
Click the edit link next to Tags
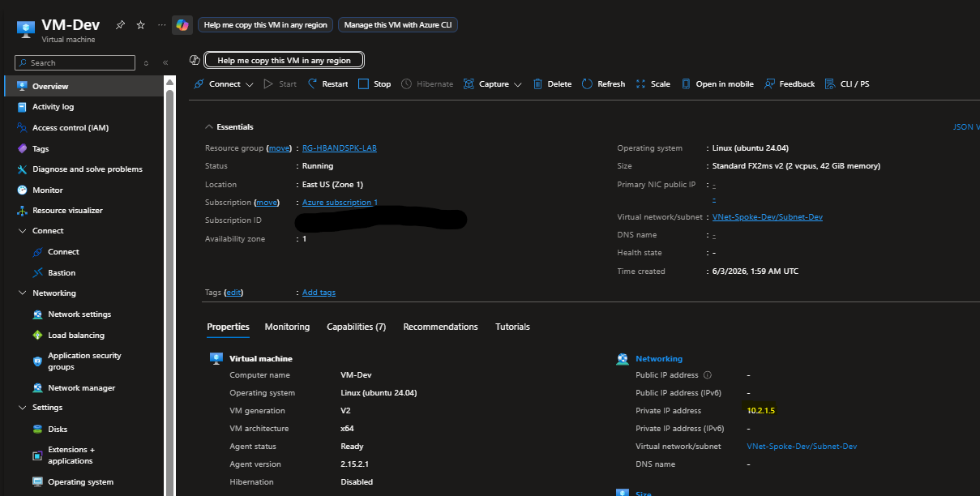pos(233,293)
